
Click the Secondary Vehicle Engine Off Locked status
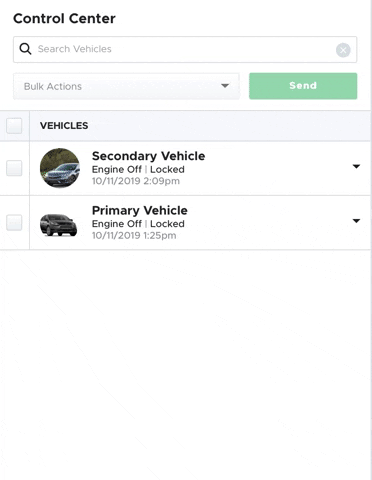point(138,169)
